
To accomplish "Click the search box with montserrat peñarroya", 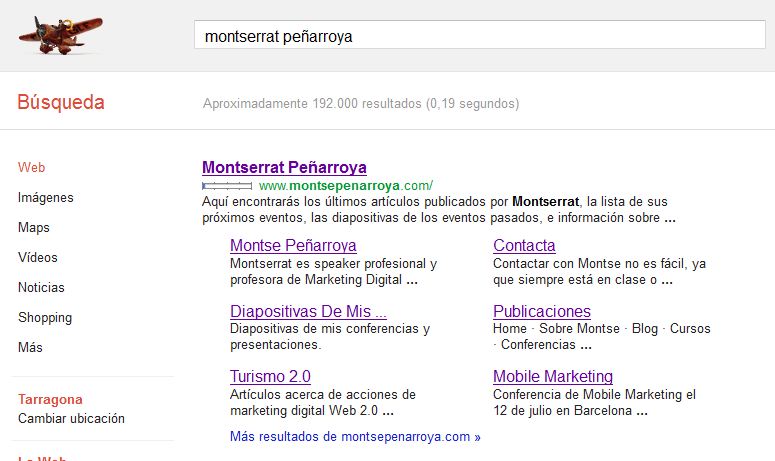I will [478, 36].
